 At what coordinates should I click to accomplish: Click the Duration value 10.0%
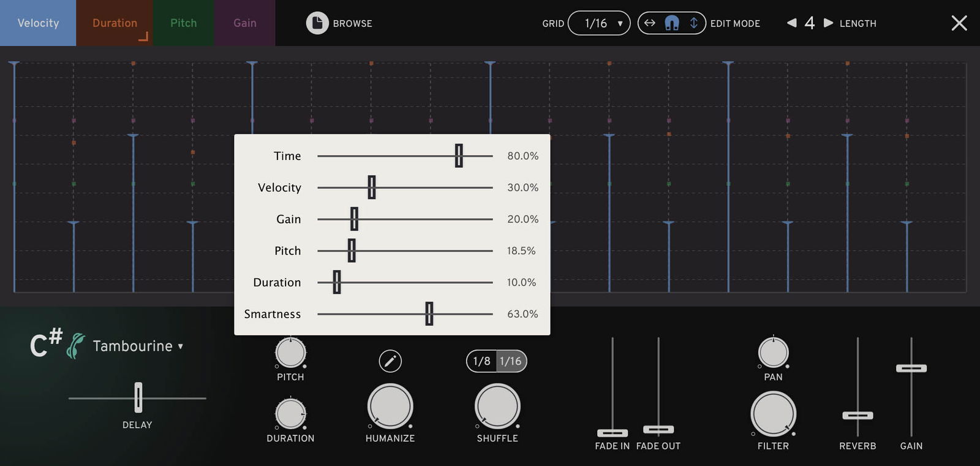coord(521,282)
